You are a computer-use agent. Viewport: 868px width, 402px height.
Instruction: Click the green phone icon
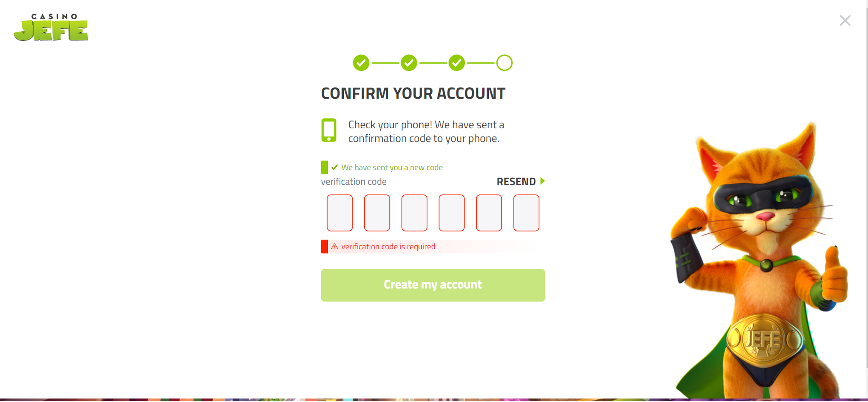[x=329, y=130]
